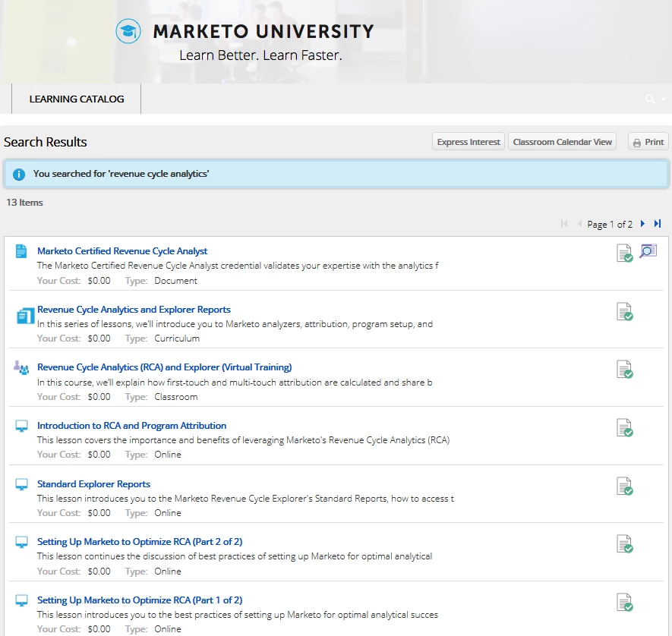
Task: Open Revenue Cycle Analytics (RCA) and Explorer Virtual Training
Action: [x=165, y=367]
